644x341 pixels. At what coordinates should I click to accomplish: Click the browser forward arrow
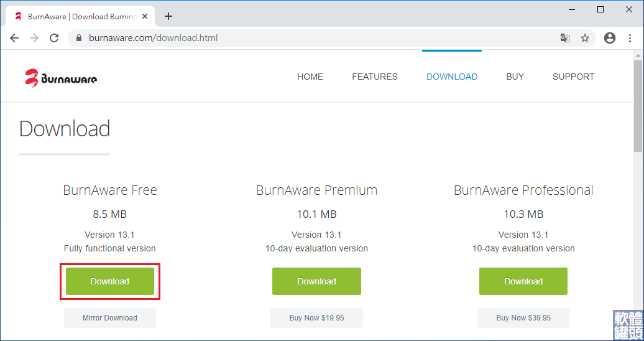pyautogui.click(x=35, y=38)
